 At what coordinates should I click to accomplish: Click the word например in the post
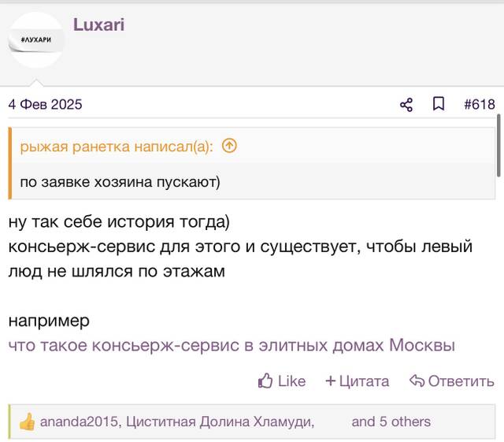pos(49,321)
